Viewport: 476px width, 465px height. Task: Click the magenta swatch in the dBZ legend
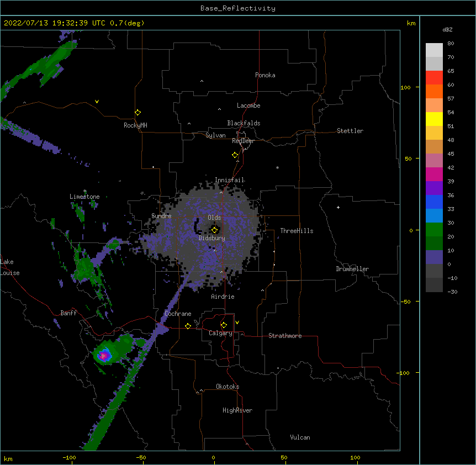(434, 175)
